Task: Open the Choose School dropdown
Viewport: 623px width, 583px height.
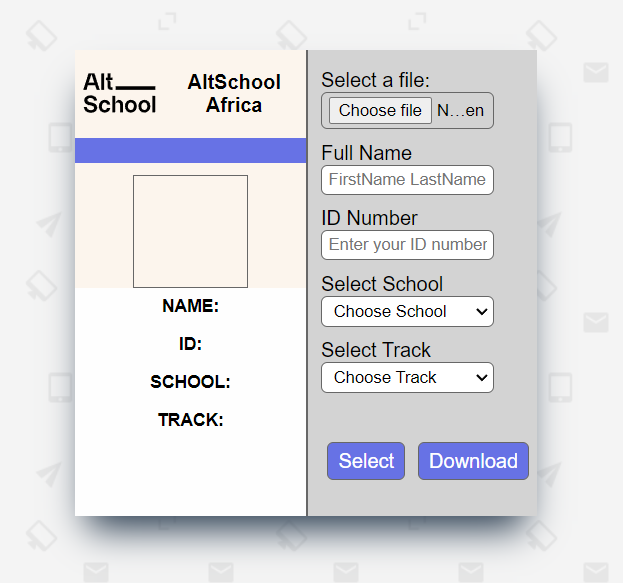Action: tap(407, 312)
